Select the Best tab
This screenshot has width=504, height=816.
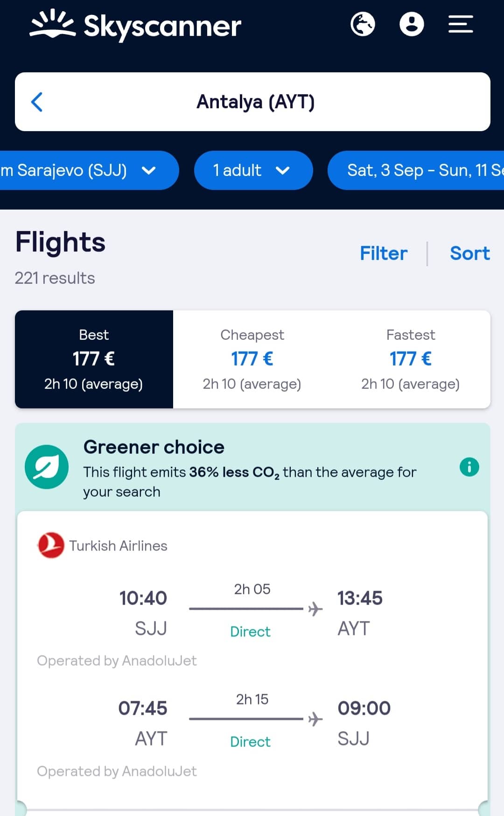94,359
